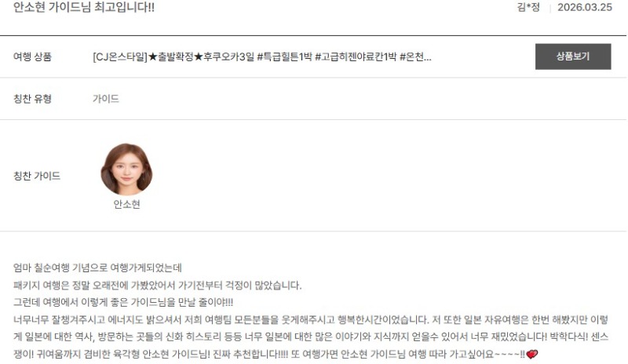Click the review line mentioning 역사, 방문하는 곳들의 신화
Viewport: 628px width, 364px height.
pos(311,337)
